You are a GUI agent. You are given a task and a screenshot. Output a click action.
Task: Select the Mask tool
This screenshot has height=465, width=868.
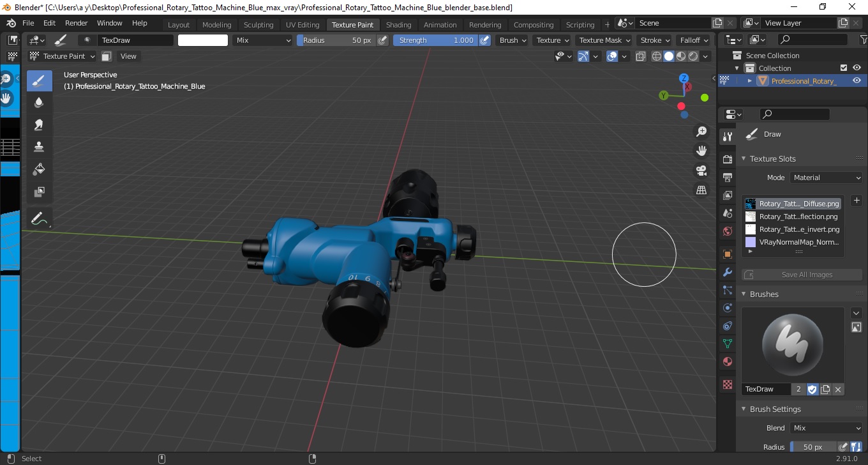tap(40, 192)
